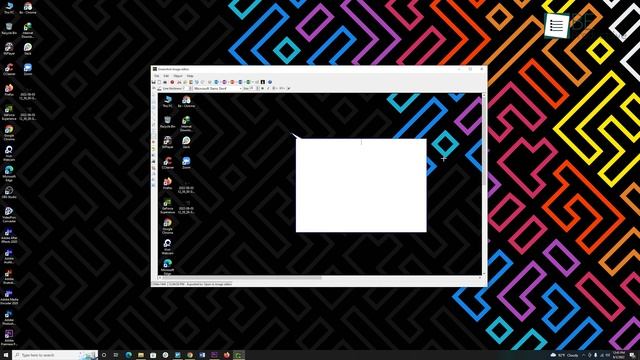
Task: Click the line thickness value field
Action: 186,88
